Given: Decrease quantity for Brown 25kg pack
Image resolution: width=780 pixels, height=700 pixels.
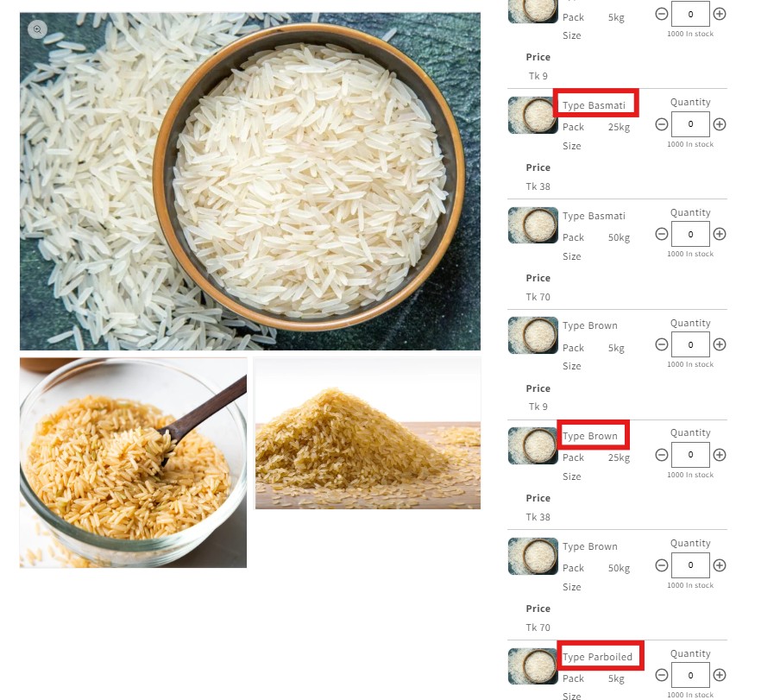Looking at the screenshot, I should click(x=662, y=455).
